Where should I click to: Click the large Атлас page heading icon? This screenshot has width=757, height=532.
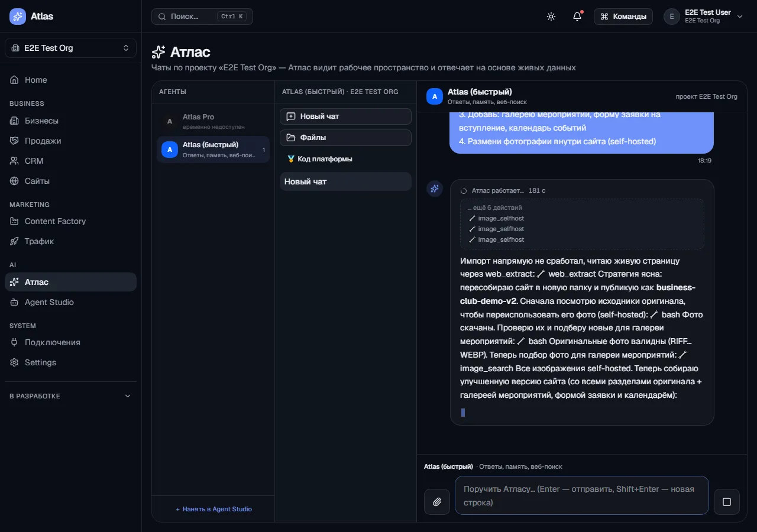point(158,52)
